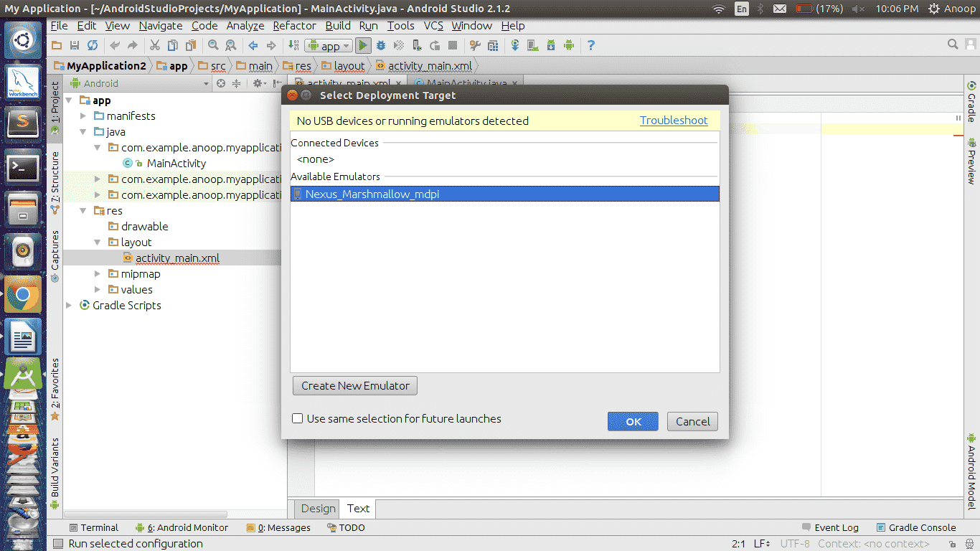Image resolution: width=980 pixels, height=551 pixels.
Task: Click Sync Project with Gradle Files icon
Action: 515,45
